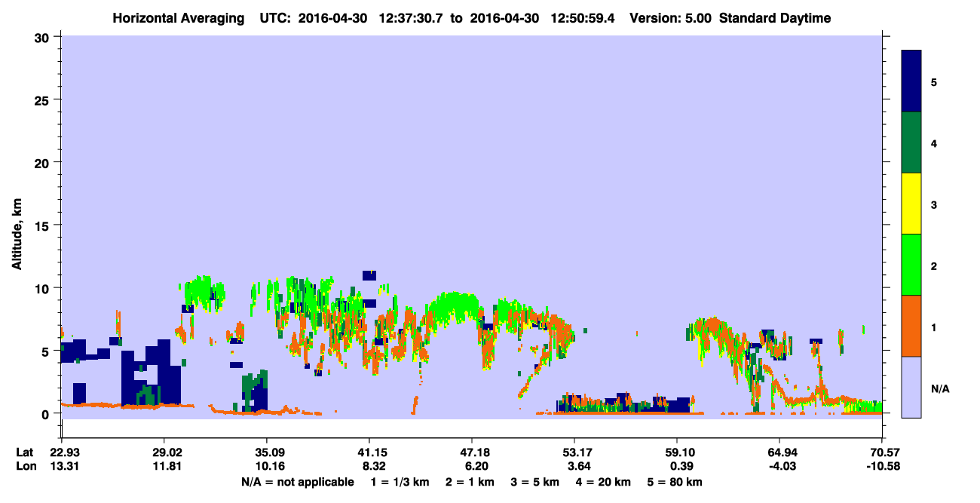980x503 pixels.
Task: Click '3 = 5 km' legend entry
Action: pyautogui.click(x=537, y=482)
